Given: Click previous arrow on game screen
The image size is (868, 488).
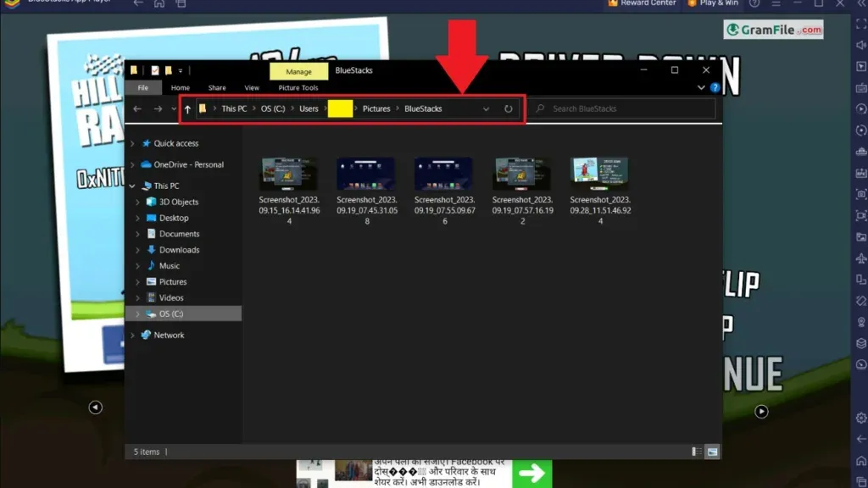Looking at the screenshot, I should [95, 408].
